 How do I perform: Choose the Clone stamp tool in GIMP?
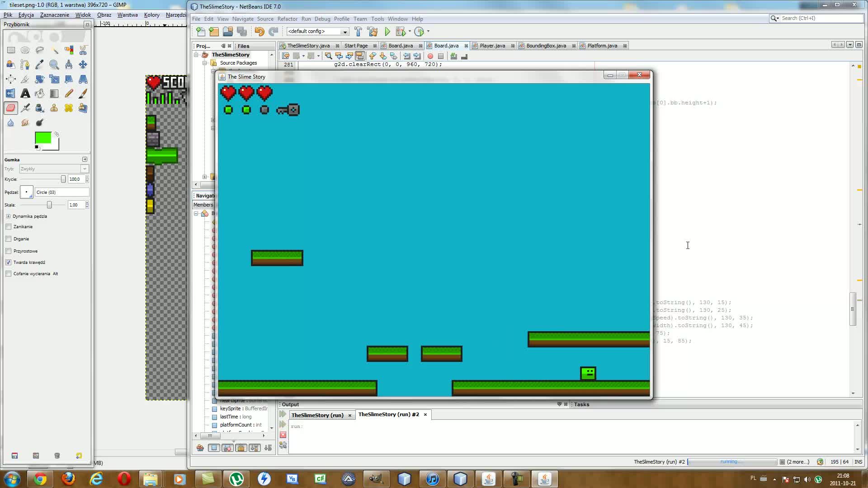tap(54, 108)
